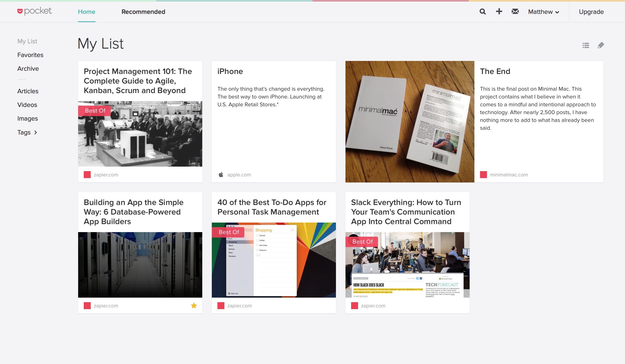Open the inbox envelope icon

pyautogui.click(x=515, y=11)
